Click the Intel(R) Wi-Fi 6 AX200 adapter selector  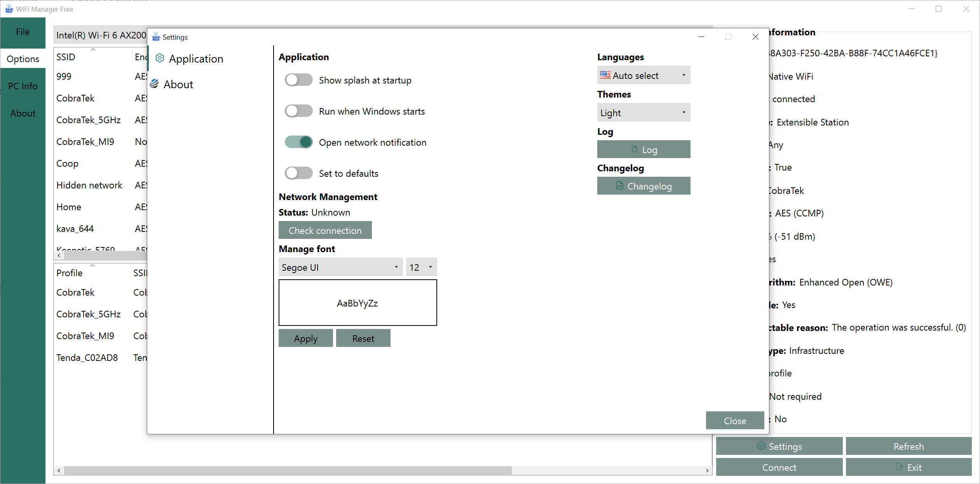[100, 35]
